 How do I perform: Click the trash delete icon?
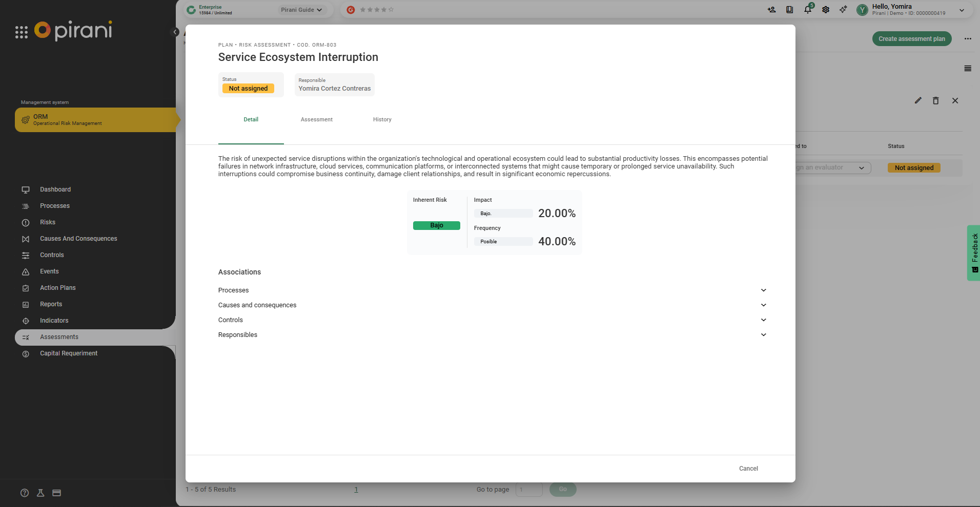(935, 100)
